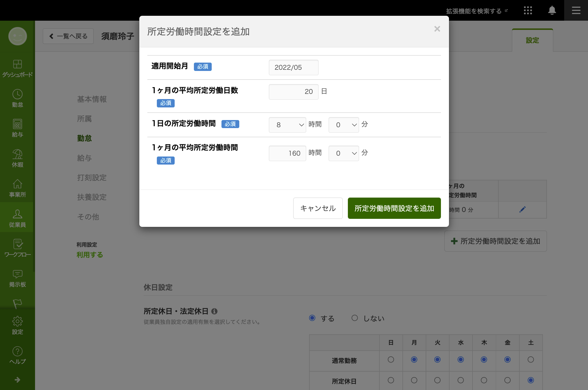This screenshot has height=390, width=588.
Task: Expand sidebar with the bottom arrow icon
Action: (x=18, y=380)
